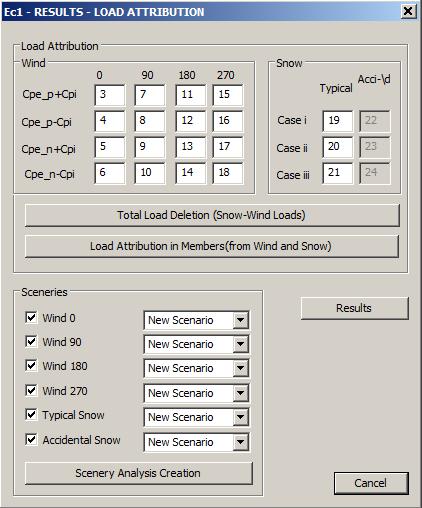Click the 'Cpe_n-Cpi' row label
The height and width of the screenshot is (508, 422).
49,174
